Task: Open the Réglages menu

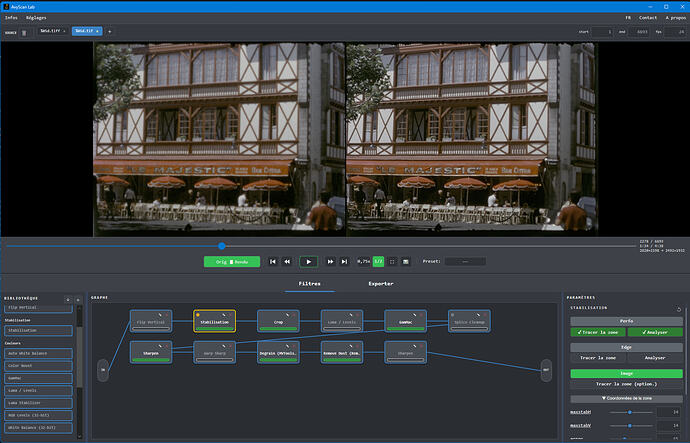Action: pyautogui.click(x=36, y=18)
